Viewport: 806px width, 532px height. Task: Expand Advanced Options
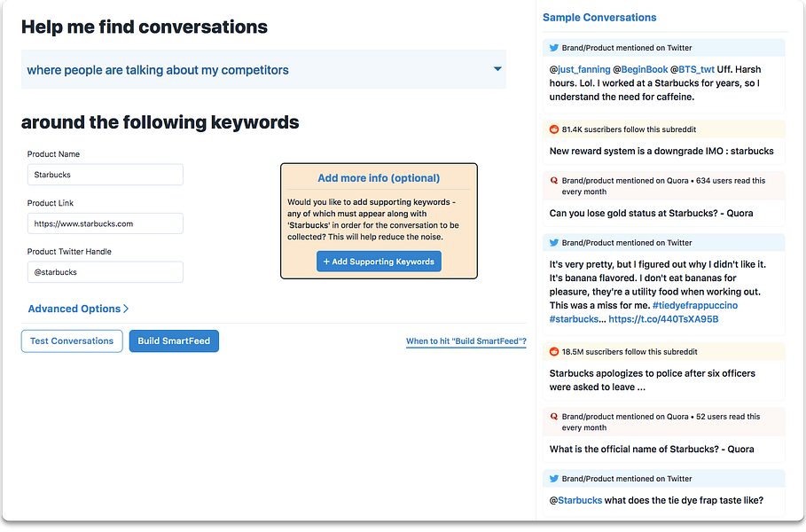pyautogui.click(x=78, y=309)
